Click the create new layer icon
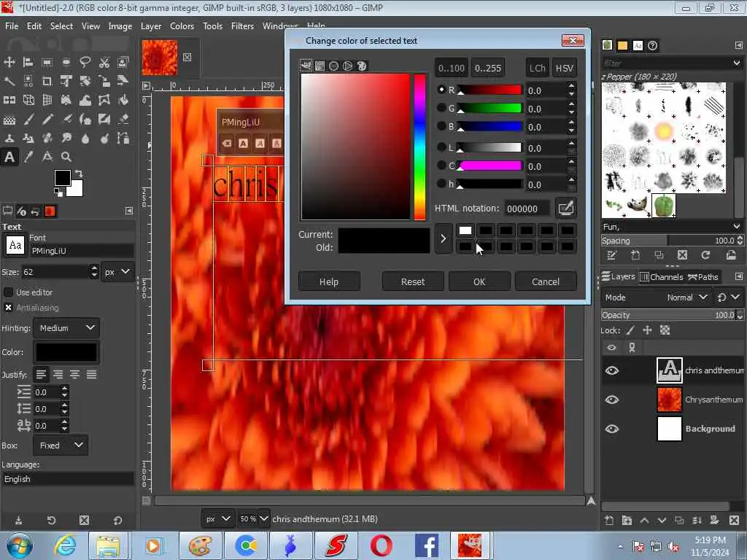 coord(609,520)
